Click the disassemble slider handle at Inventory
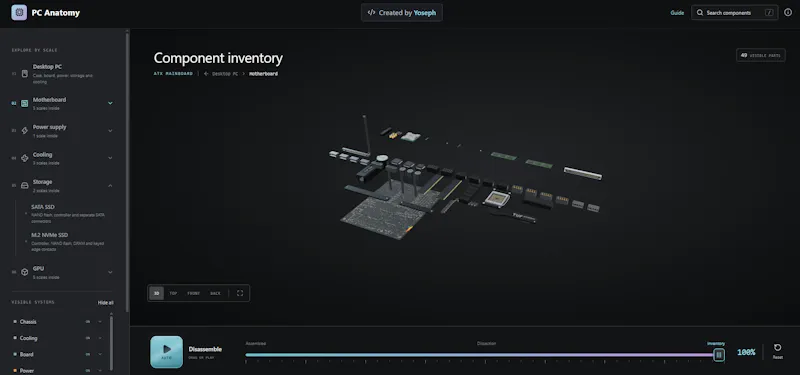Image resolution: width=800 pixels, height=375 pixels. (719, 355)
